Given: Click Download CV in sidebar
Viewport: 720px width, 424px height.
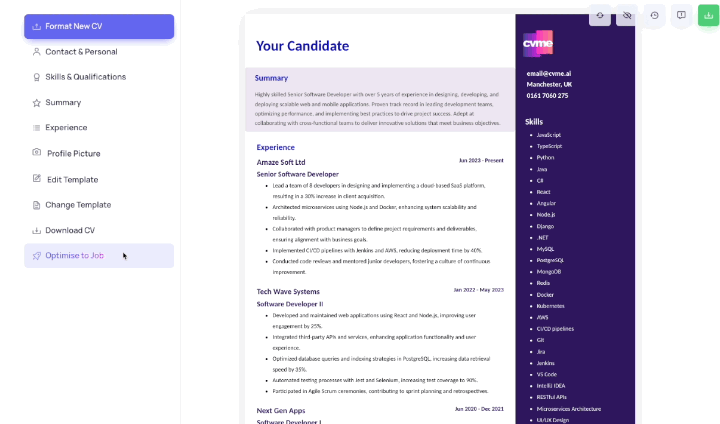Looking at the screenshot, I should click(70, 230).
